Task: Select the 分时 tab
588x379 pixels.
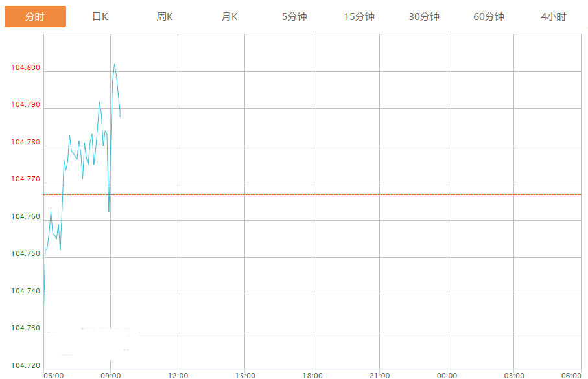Action: pos(35,17)
